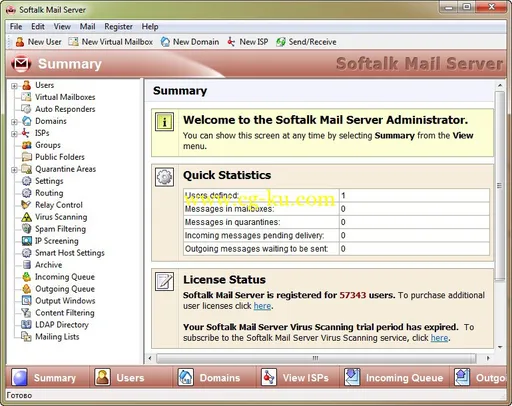The width and height of the screenshot is (512, 406).
Task: Open the File menu
Action: [16, 27]
